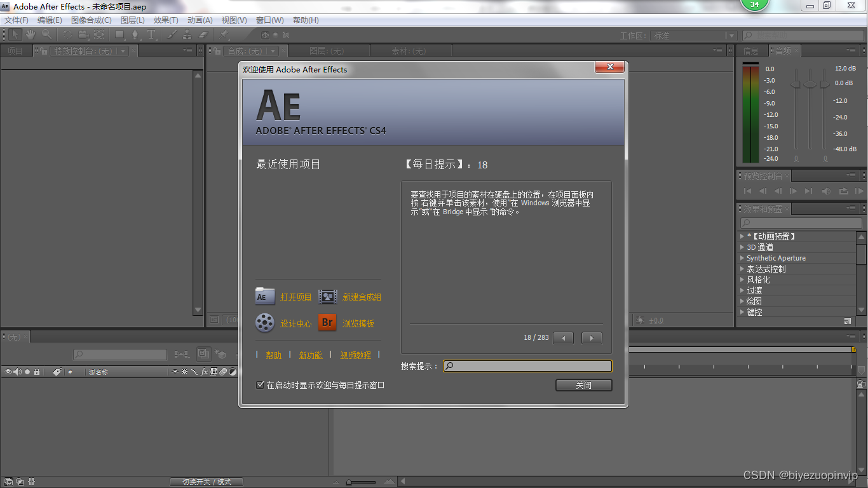
Task: Select the Pen tool
Action: point(135,35)
